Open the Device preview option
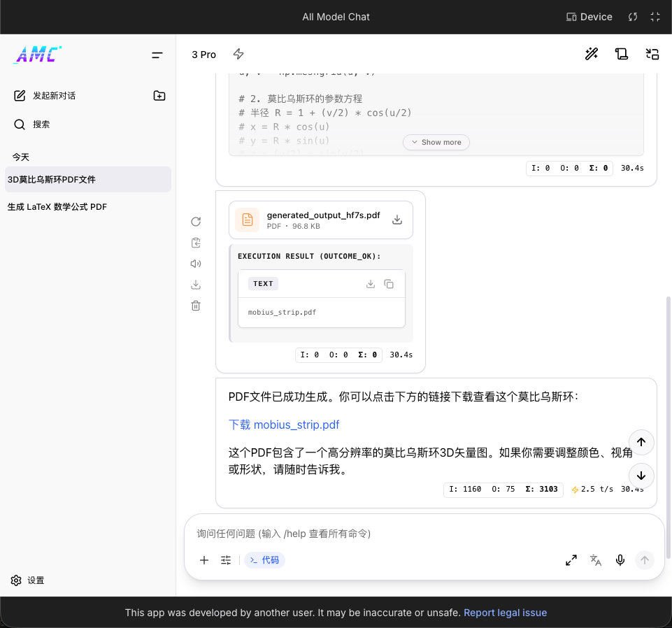Viewport: 672px width, 628px height. pos(589,17)
